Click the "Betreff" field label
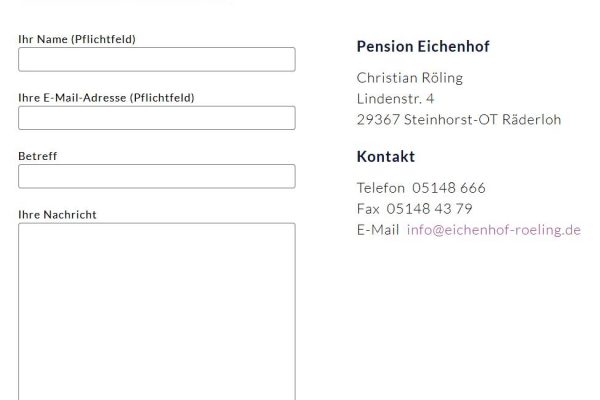The height and width of the screenshot is (400, 600). point(38,156)
